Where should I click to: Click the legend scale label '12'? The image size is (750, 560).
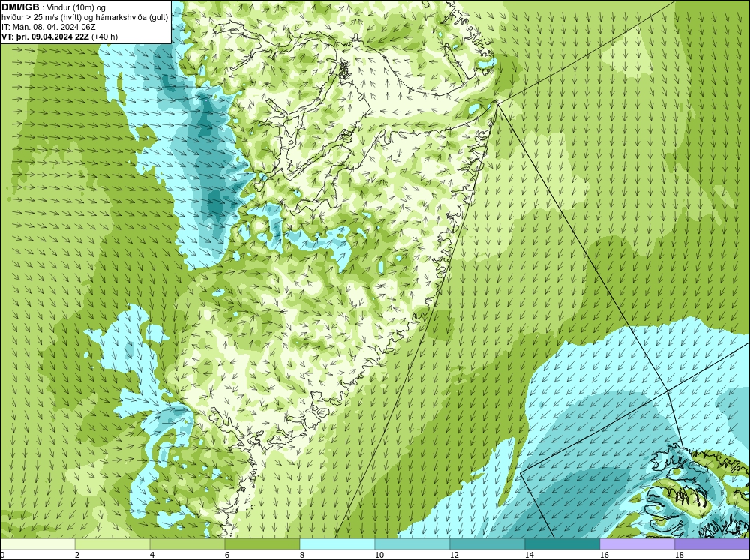pyautogui.click(x=454, y=555)
